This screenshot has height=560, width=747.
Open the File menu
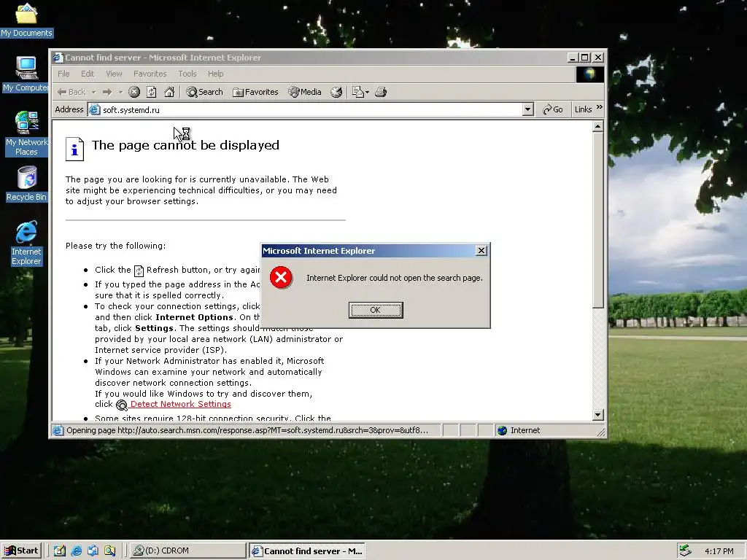[63, 74]
